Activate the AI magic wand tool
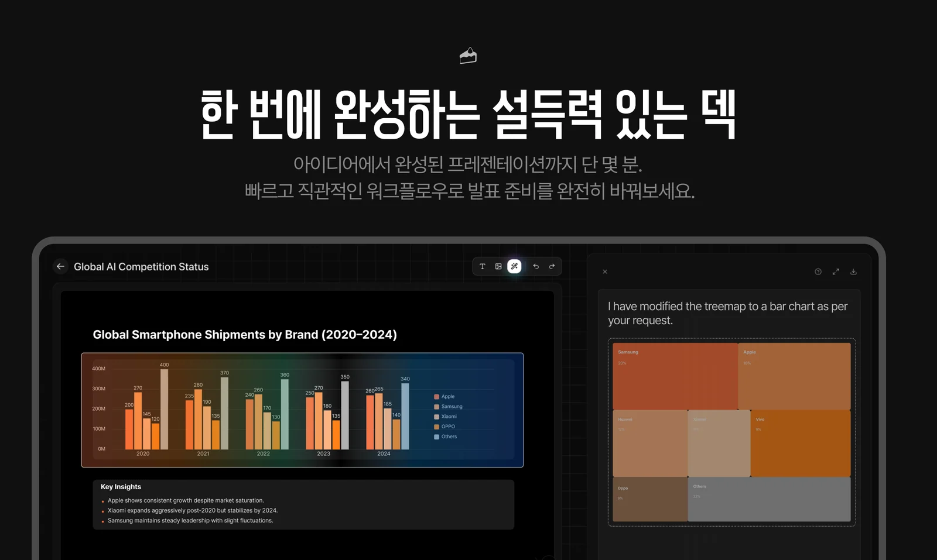 coord(514,266)
